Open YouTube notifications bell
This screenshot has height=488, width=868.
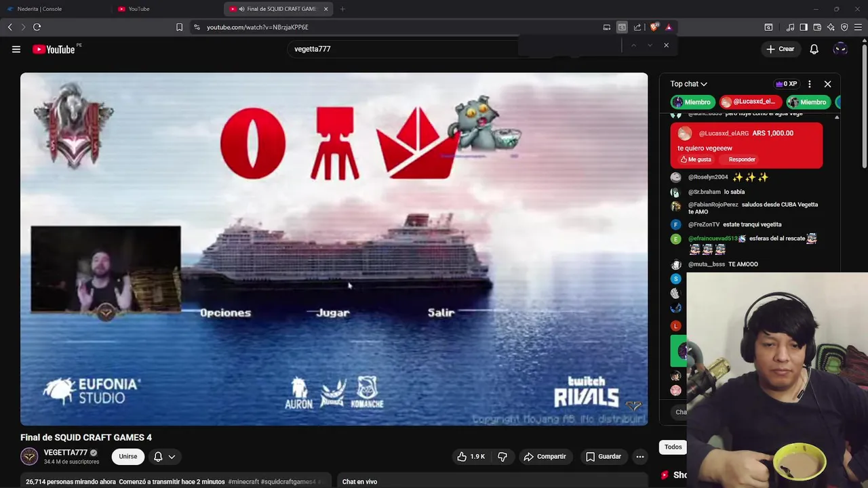pos(814,49)
